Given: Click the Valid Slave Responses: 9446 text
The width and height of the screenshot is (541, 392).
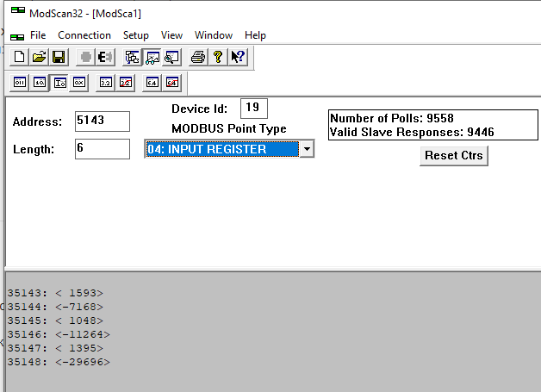Looking at the screenshot, I should coord(412,132).
